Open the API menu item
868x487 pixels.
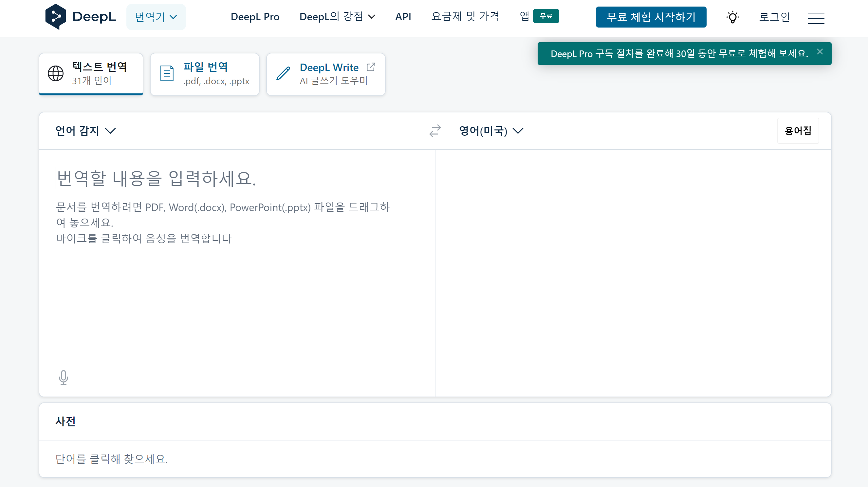point(403,17)
